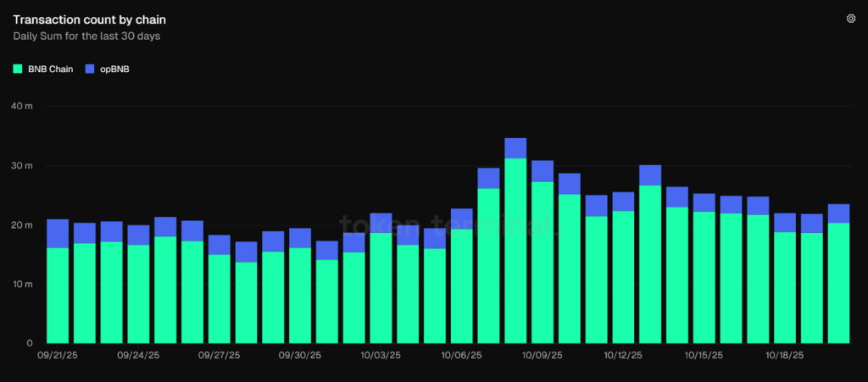Toggle the opBNB series legend label
The height and width of the screenshot is (382, 868).
point(114,69)
